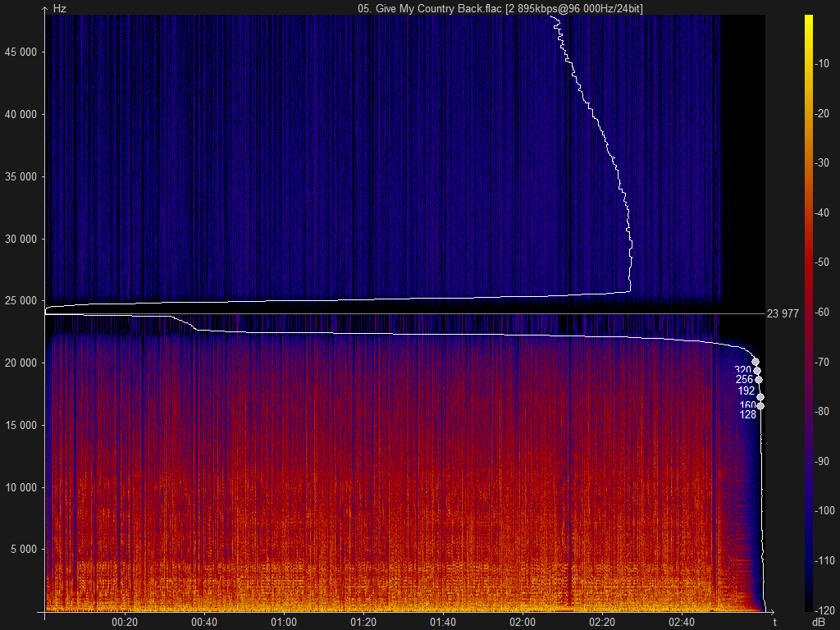Click the -30 dB scale label
The width and height of the screenshot is (840, 630).
pos(822,163)
